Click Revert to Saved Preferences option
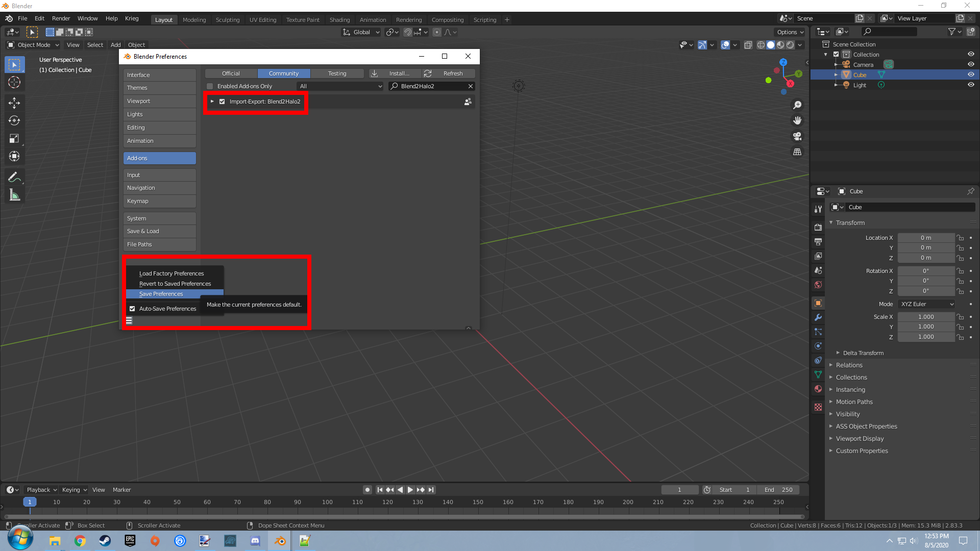Screen dimensions: 980x551 (175, 283)
